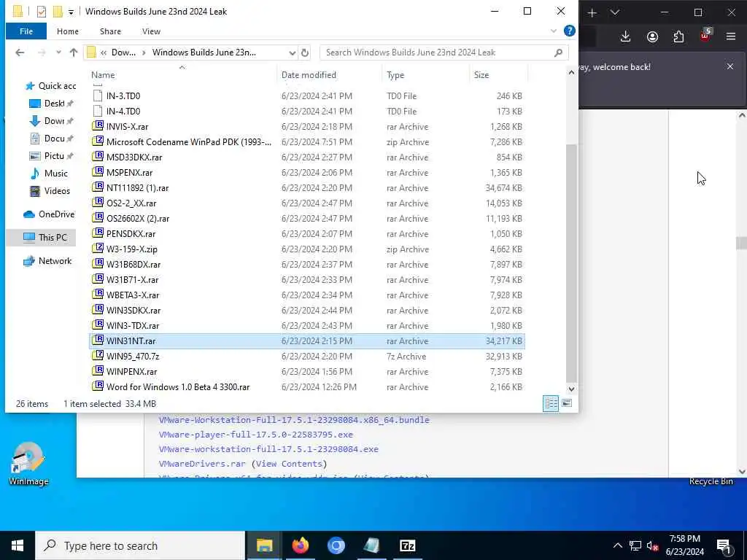Screen dimensions: 747x560
Task: Click the search magnifier icon in Explorer
Action: click(558, 52)
